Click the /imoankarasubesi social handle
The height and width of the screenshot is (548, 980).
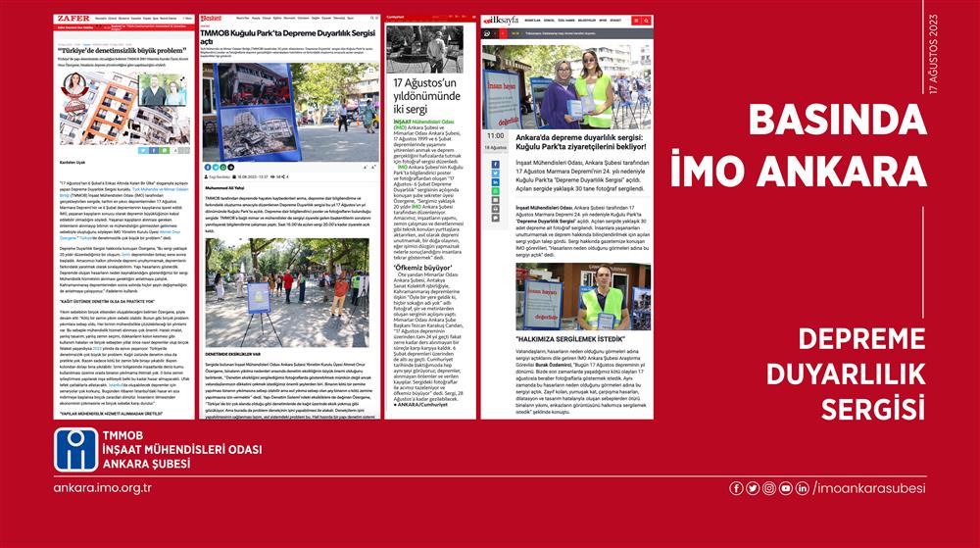click(x=869, y=488)
